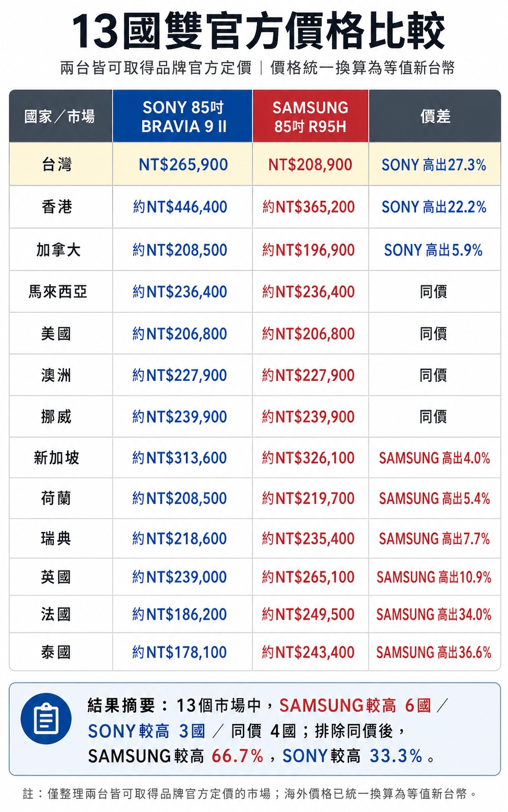Click the 瑞典 row label
The width and height of the screenshot is (508, 812).
pos(56,539)
